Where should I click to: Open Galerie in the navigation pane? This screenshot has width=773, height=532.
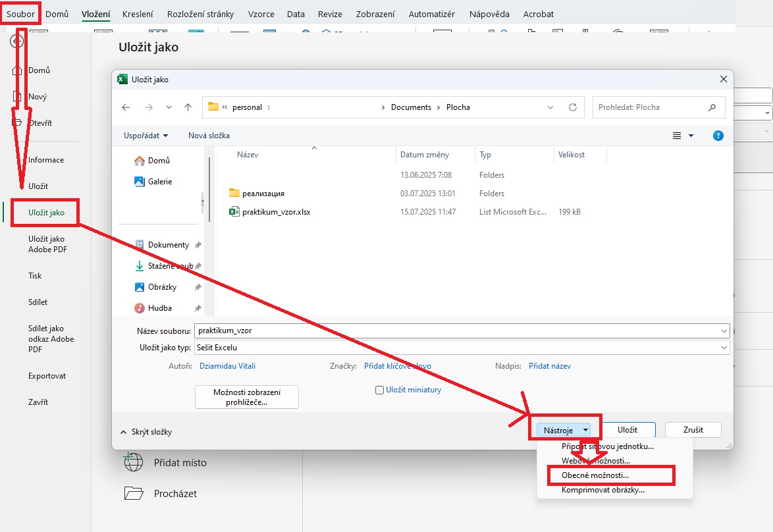(159, 181)
